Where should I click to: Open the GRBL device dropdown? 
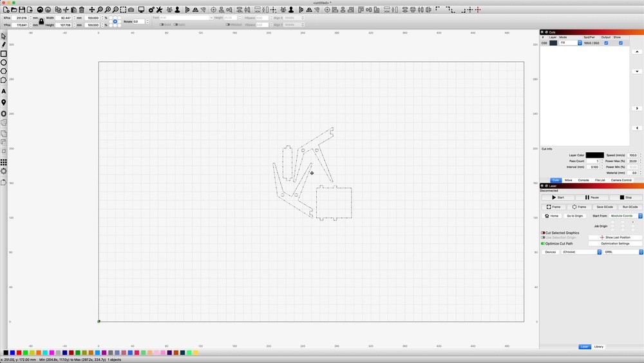(x=623, y=252)
